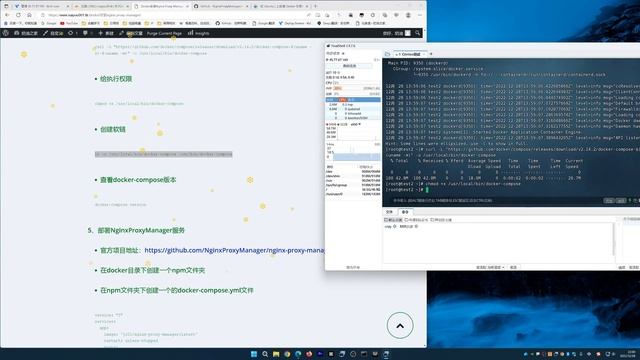Open the NginxProxyManager GitHub project link

(x=234, y=250)
